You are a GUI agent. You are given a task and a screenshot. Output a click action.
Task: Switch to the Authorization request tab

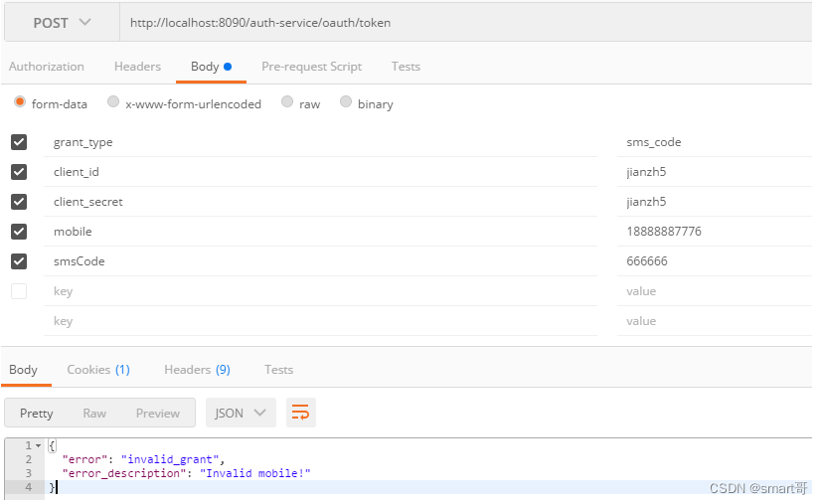pos(46,67)
